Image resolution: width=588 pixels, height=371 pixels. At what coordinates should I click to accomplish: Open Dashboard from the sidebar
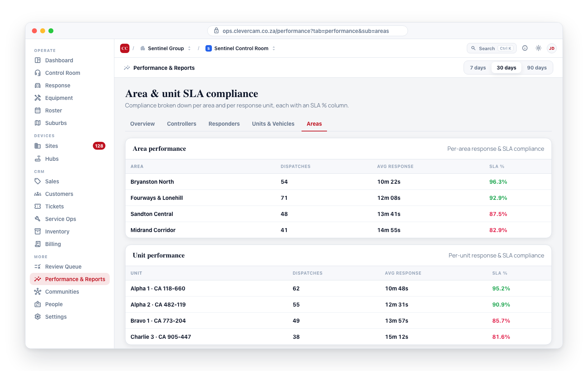(70, 60)
